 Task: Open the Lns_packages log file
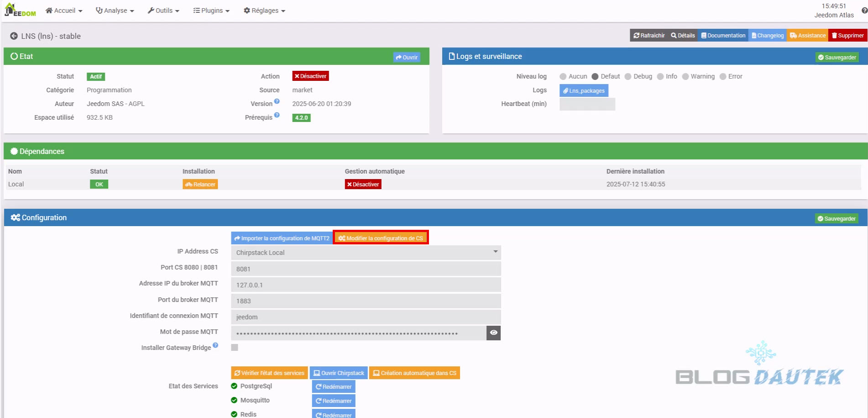coord(584,90)
